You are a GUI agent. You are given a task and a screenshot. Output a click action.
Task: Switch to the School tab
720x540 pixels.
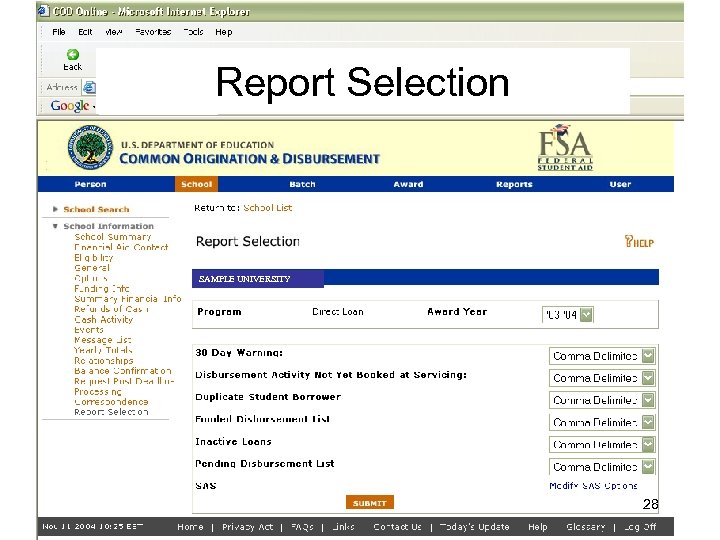[x=197, y=184]
